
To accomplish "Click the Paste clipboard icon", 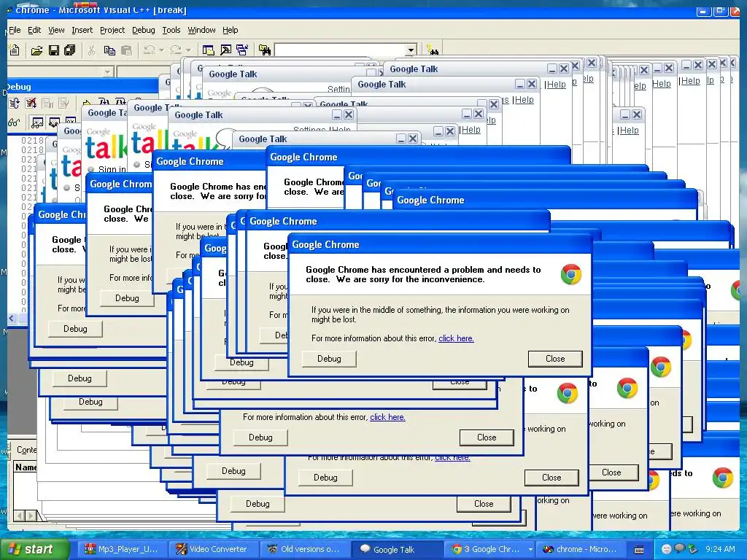I will coord(127,50).
